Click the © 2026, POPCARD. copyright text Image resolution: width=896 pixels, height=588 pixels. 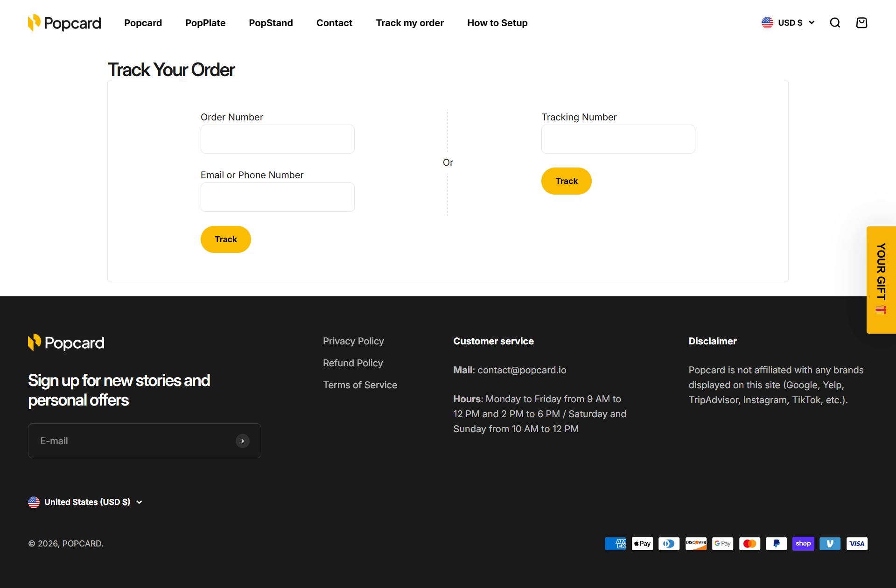(x=66, y=544)
